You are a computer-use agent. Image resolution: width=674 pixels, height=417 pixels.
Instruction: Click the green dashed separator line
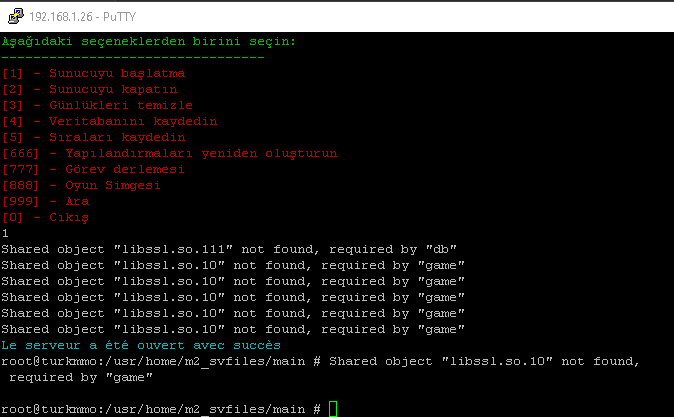point(133,57)
